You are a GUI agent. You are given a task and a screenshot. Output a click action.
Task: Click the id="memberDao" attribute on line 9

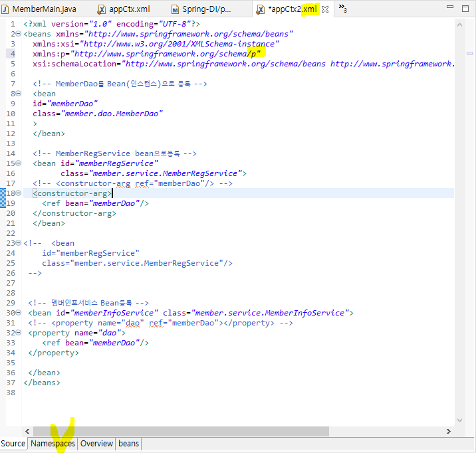65,104
